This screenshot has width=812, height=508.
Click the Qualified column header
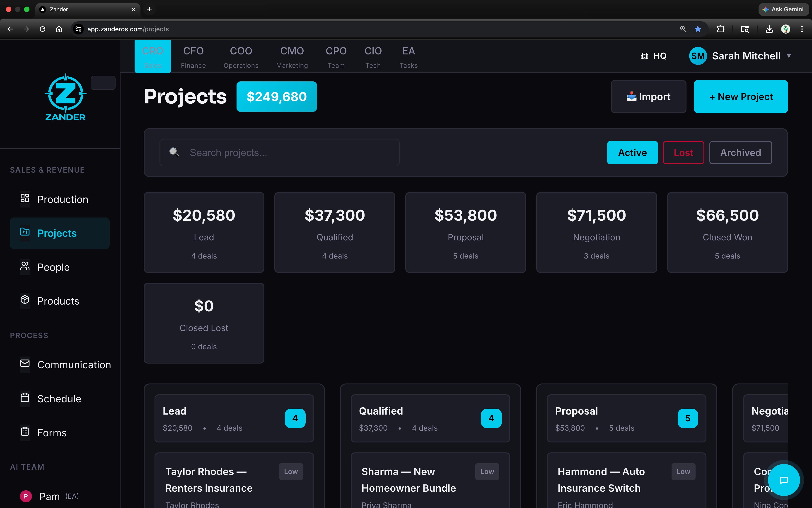[430, 418]
